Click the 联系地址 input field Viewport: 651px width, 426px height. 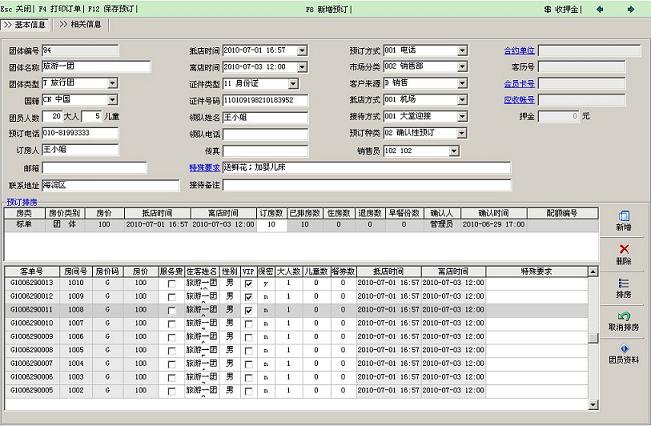110,185
